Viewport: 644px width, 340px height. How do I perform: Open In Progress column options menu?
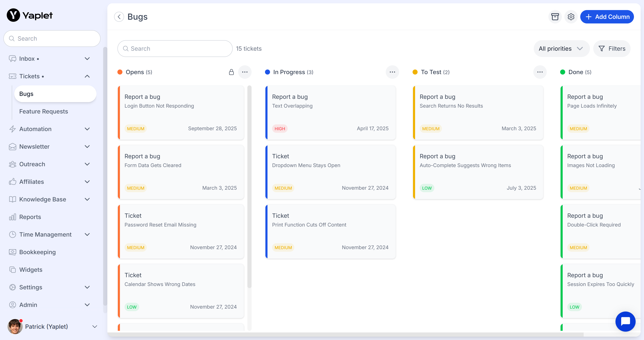pos(392,72)
